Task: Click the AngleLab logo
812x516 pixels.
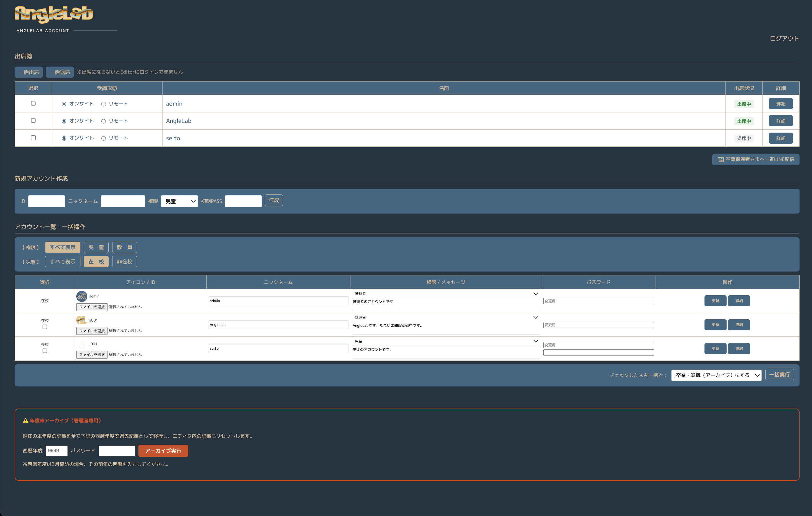Action: tap(54, 15)
